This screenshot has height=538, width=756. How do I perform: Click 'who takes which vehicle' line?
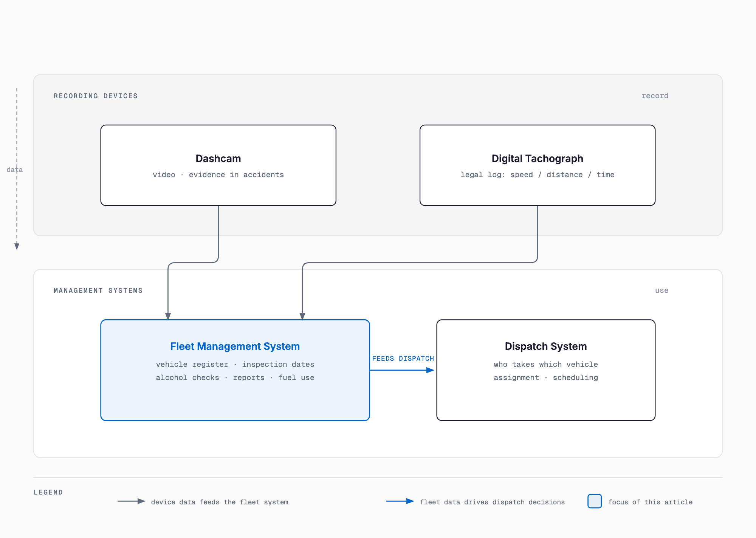[546, 364]
